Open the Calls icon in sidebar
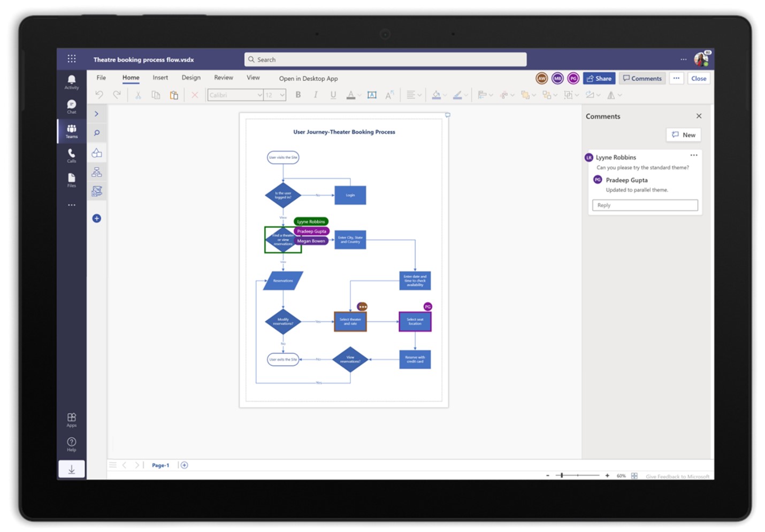This screenshot has height=532, width=765. point(71,156)
